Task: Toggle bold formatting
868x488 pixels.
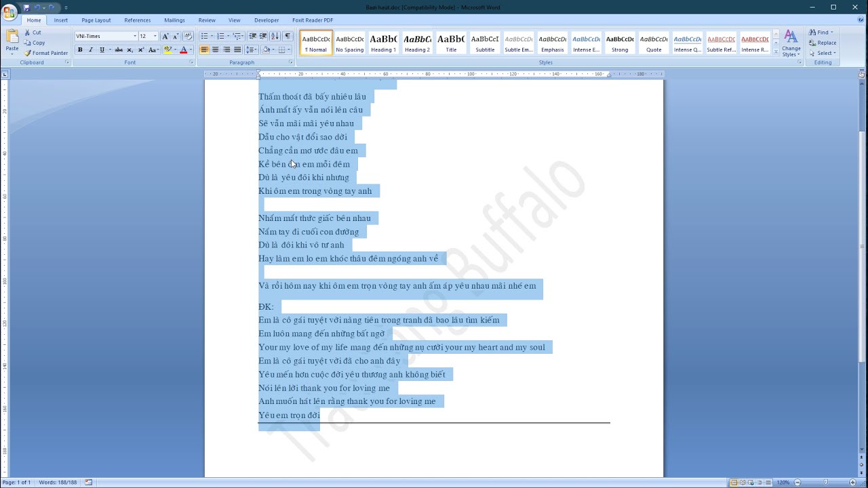Action: (80, 50)
